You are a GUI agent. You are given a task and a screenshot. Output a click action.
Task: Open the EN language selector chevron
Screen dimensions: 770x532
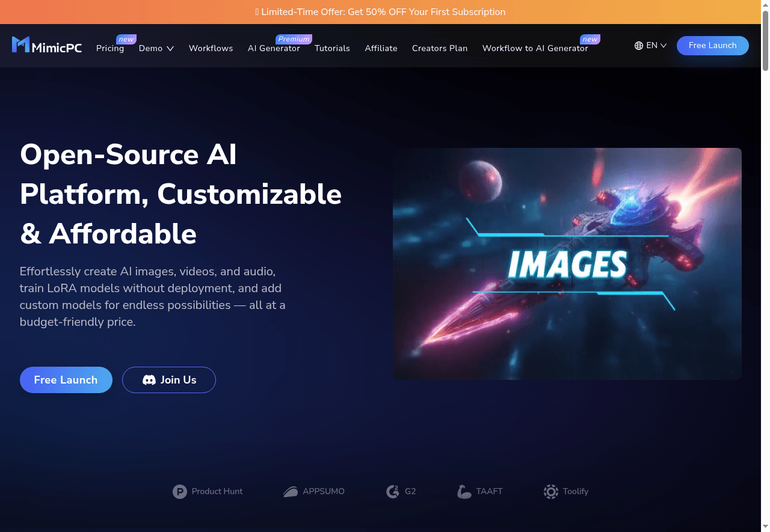664,46
